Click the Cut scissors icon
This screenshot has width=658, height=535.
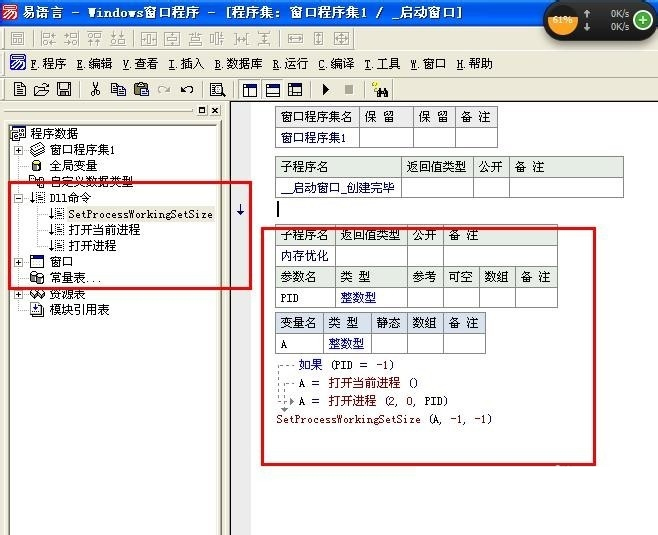tap(95, 89)
